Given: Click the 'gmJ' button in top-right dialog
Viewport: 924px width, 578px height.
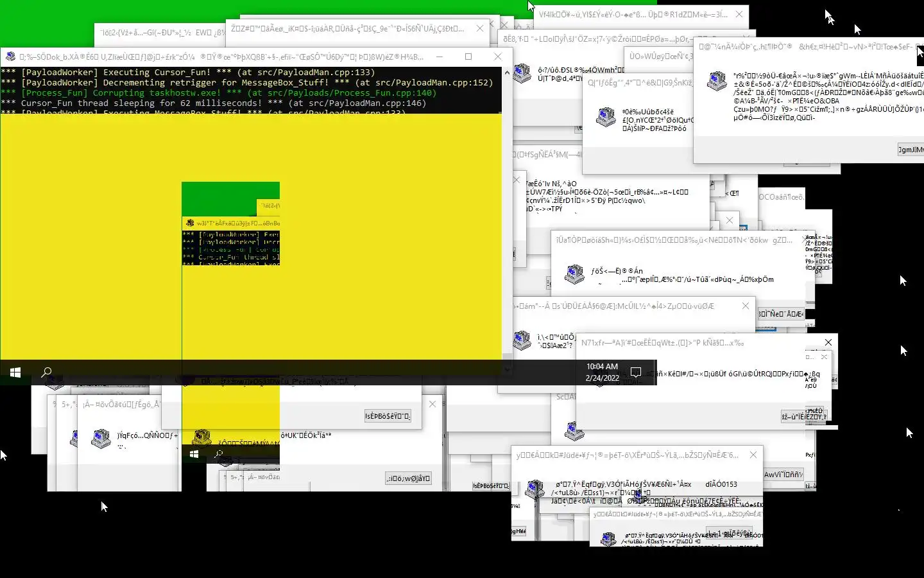Looking at the screenshot, I should (x=911, y=150).
